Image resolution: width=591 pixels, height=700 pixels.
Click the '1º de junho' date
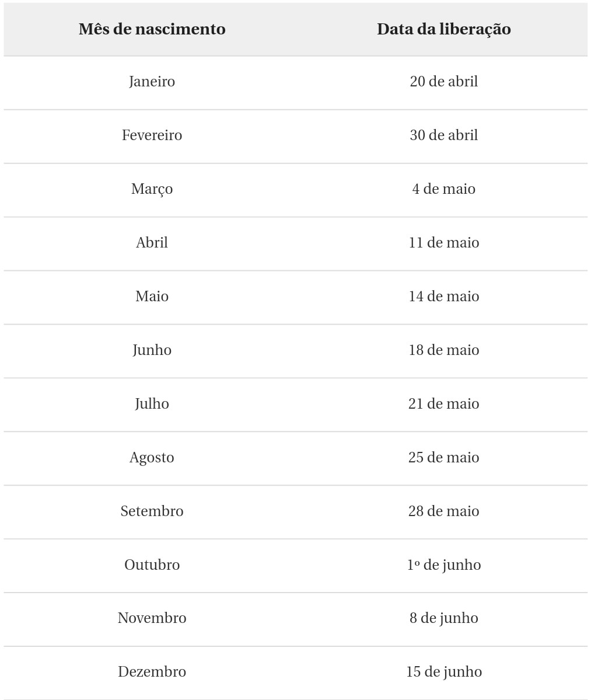[x=444, y=565]
